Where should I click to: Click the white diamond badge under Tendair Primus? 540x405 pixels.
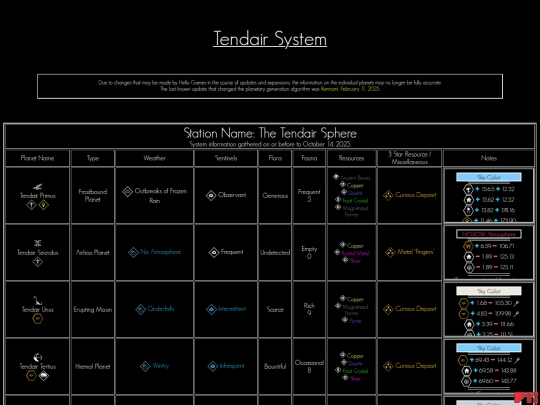pos(31,205)
